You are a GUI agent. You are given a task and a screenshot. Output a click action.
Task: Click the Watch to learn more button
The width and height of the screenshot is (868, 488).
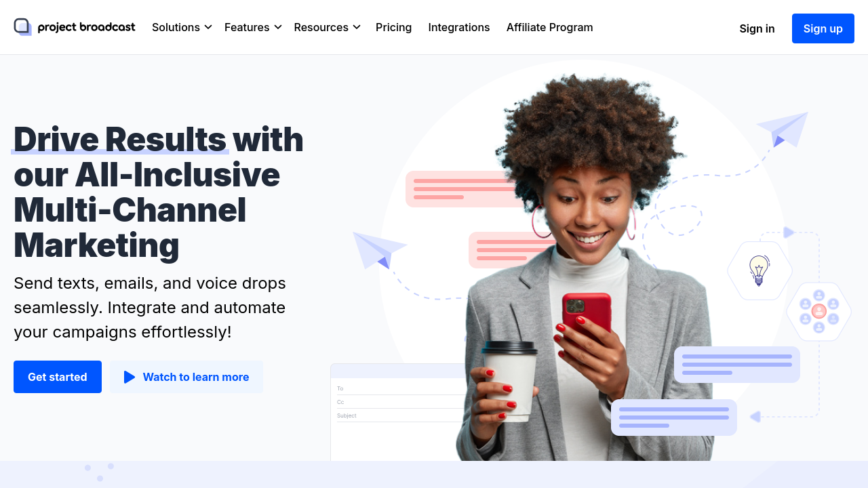tap(186, 377)
